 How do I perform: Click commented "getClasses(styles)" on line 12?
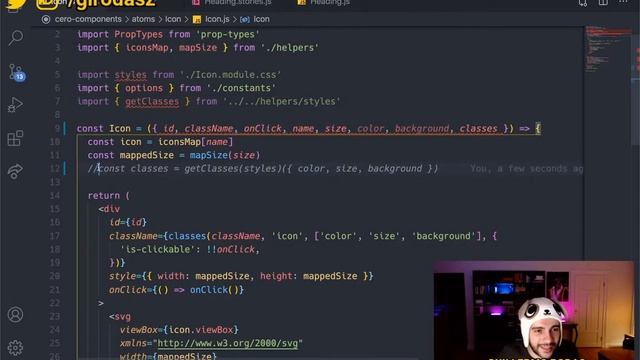[x=233, y=169]
